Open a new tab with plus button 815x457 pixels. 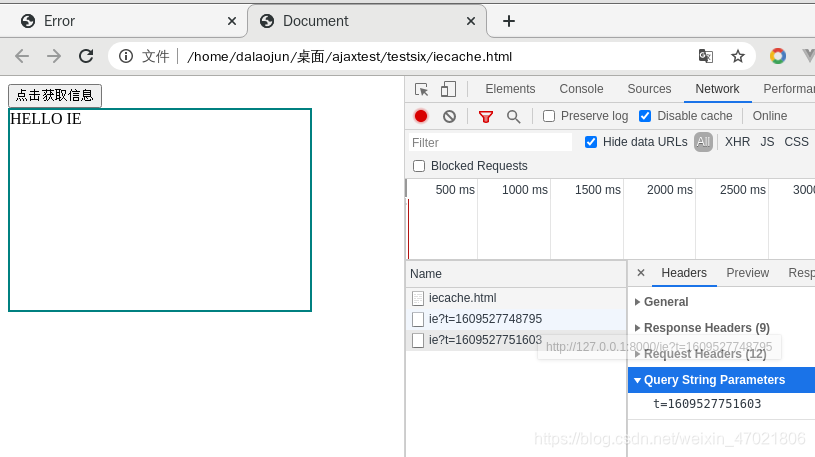509,21
